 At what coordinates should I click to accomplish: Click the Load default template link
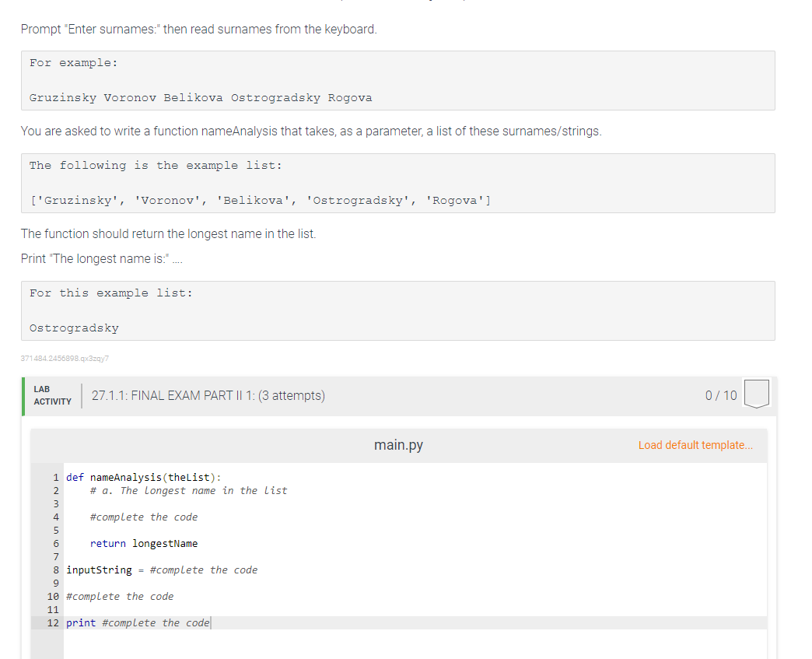click(x=695, y=445)
